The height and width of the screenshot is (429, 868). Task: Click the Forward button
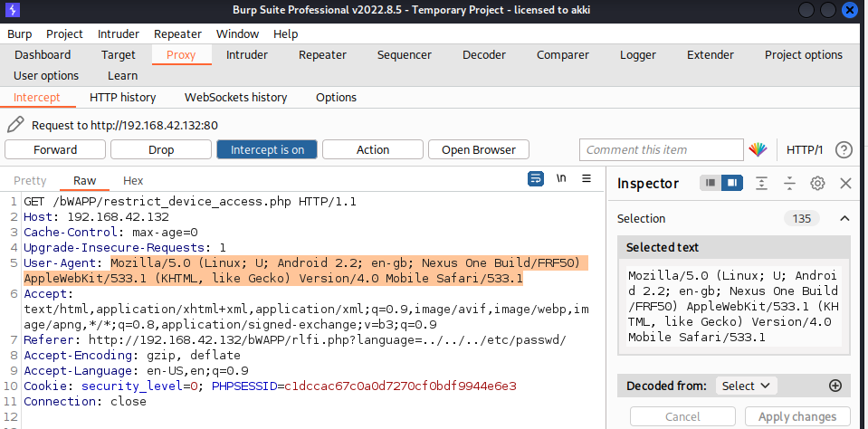55,149
